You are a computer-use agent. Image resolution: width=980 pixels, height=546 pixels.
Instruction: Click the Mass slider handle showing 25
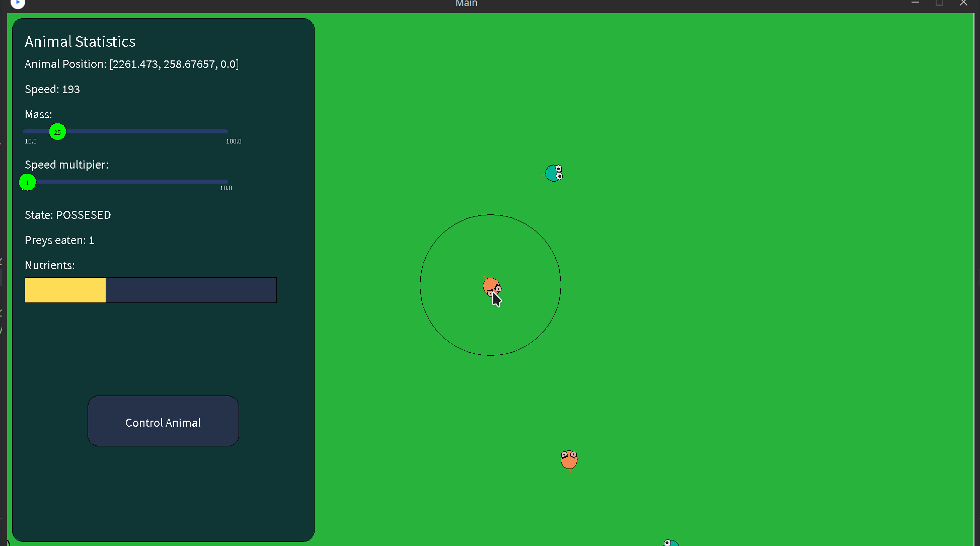[x=57, y=132]
